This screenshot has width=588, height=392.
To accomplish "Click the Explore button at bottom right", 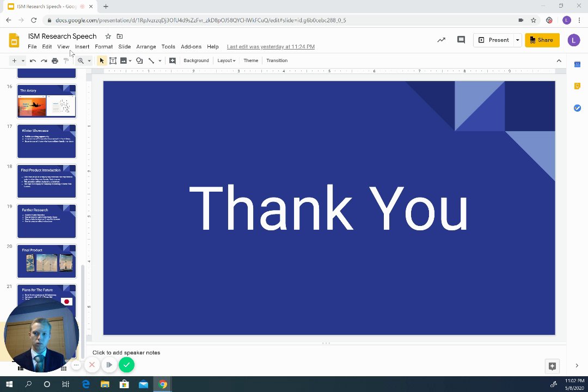I will coord(552,366).
